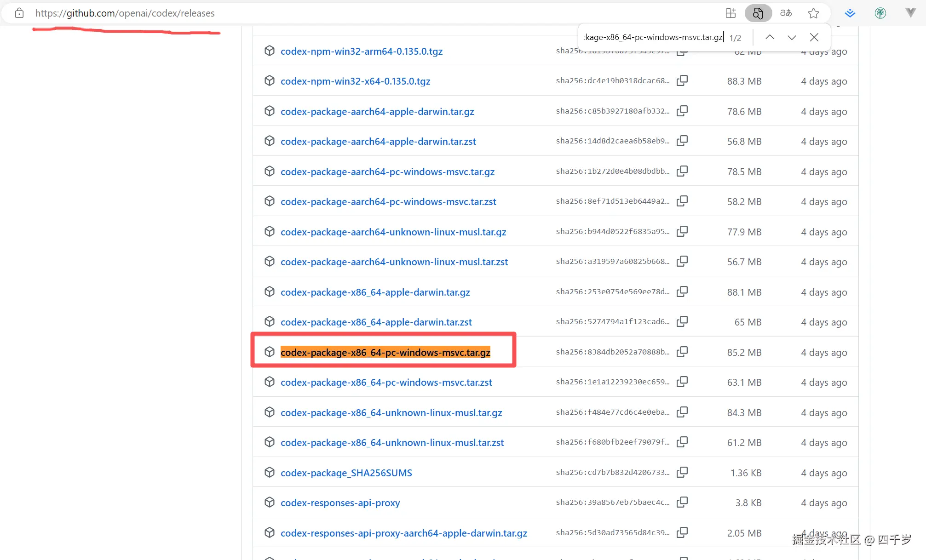Copy sha256 of aarch64-pc-windows-msvc.tar.gz package
Viewport: 926px width, 560px height.
coord(682,171)
